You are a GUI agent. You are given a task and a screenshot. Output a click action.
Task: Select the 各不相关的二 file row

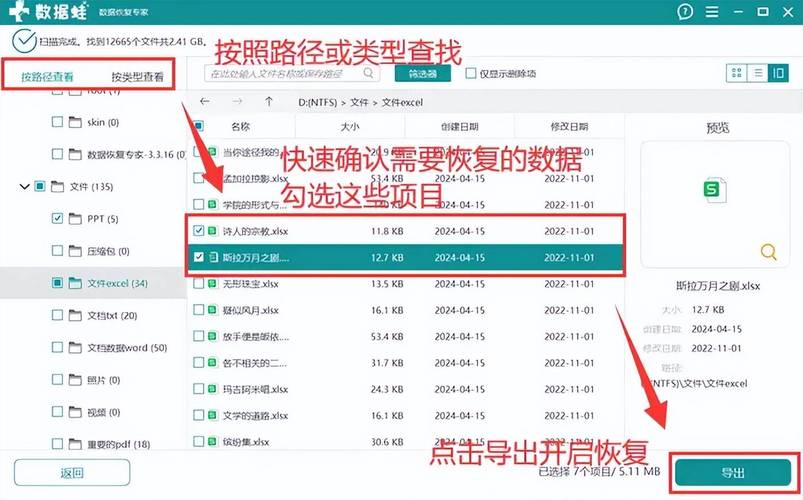406,363
